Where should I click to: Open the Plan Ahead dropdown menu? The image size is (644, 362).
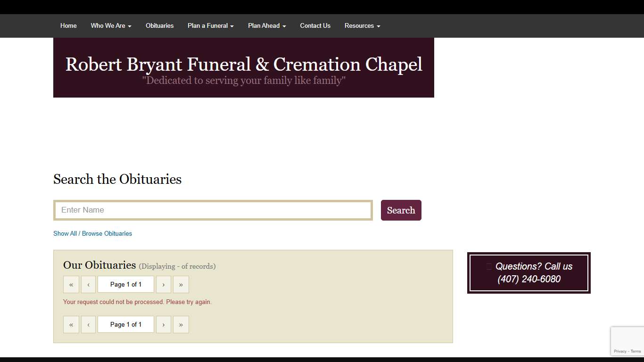[x=266, y=25]
